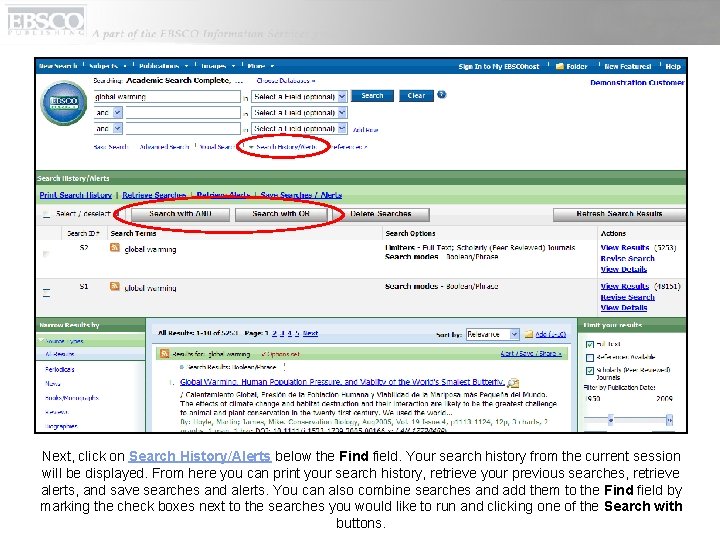Click Refresh Search Results button
Image resolution: width=720 pixels, height=540 pixels.
(619, 214)
